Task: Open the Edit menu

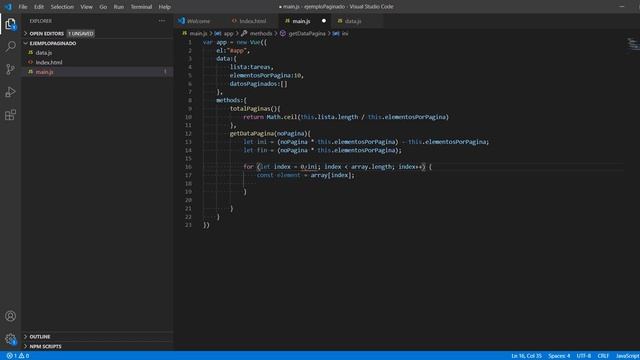Action: (x=39, y=7)
